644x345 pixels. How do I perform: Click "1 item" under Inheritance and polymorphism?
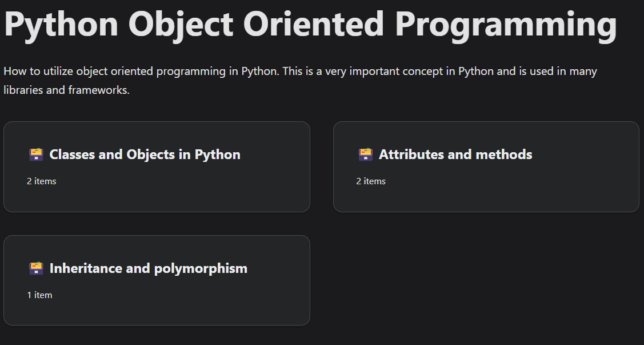39,295
